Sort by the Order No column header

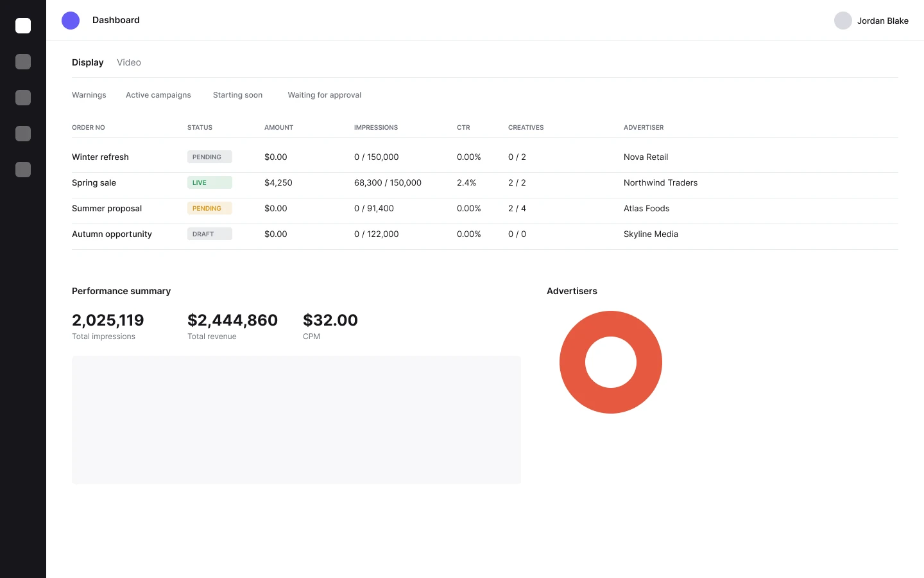(x=89, y=127)
